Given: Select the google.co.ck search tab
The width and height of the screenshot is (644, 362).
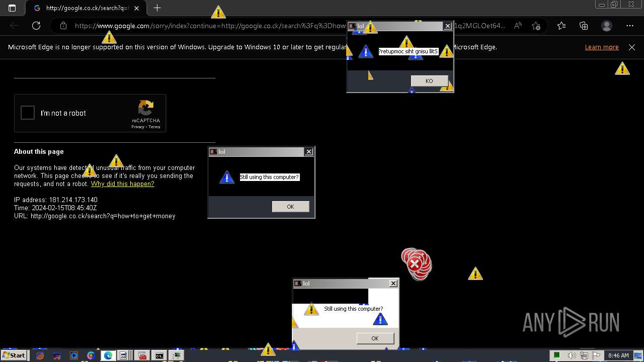Looking at the screenshot, I should pyautogui.click(x=86, y=8).
